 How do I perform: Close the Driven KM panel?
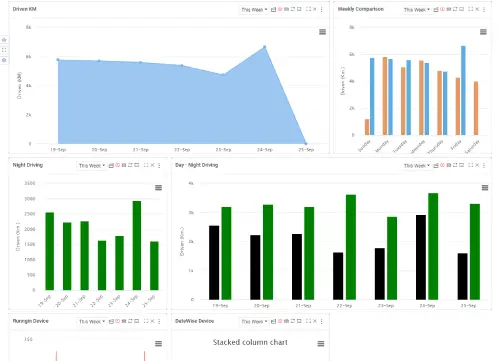315,9
